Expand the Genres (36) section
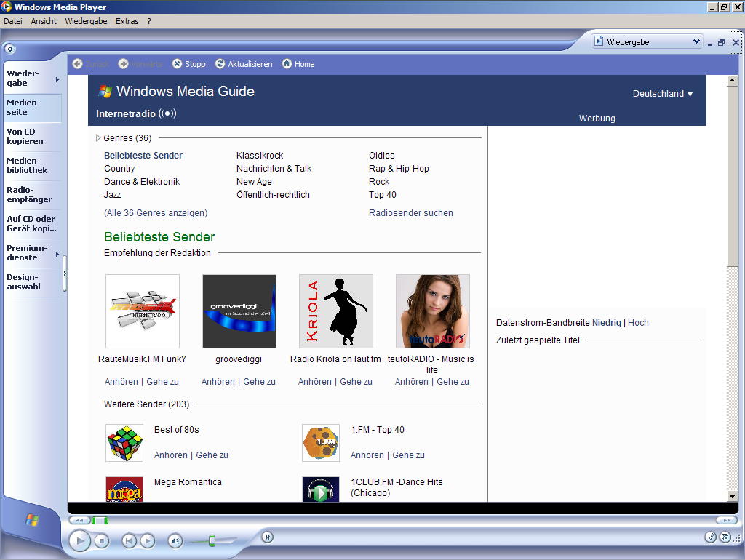 [x=99, y=138]
